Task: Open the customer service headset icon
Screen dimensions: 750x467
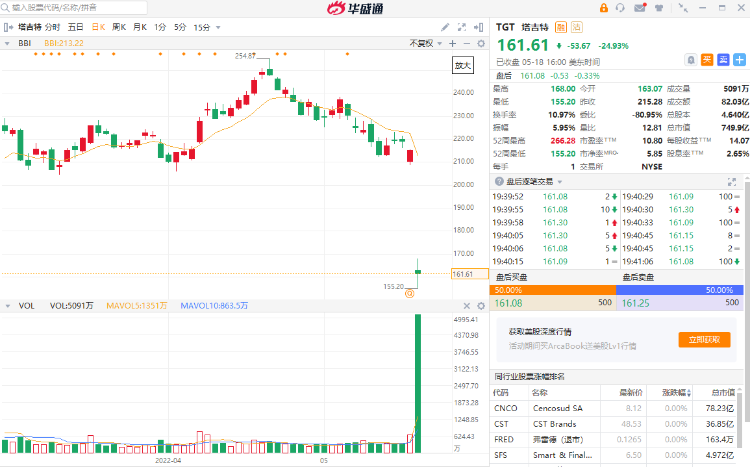Action: 622,8
